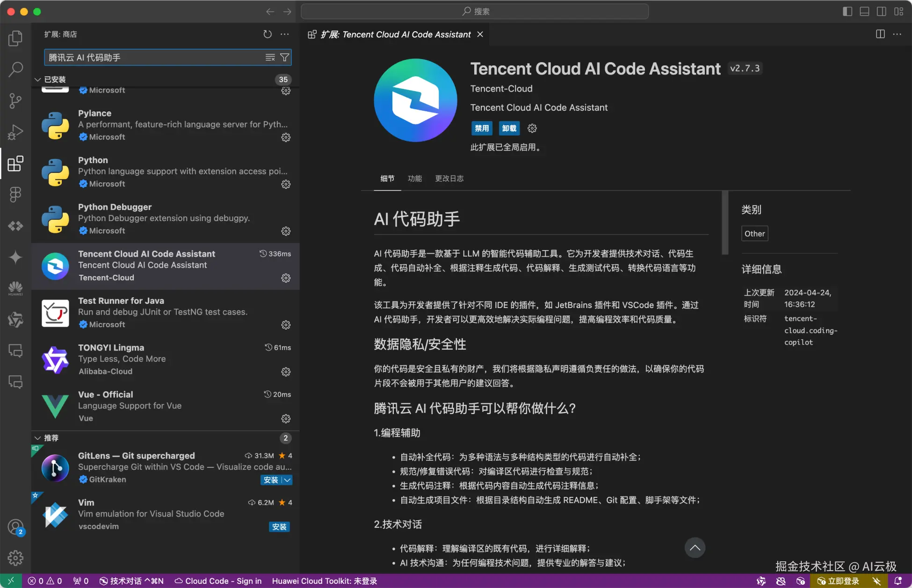Viewport: 912px width, 588px height.
Task: Open the Run and Debug view
Action: tap(15, 132)
